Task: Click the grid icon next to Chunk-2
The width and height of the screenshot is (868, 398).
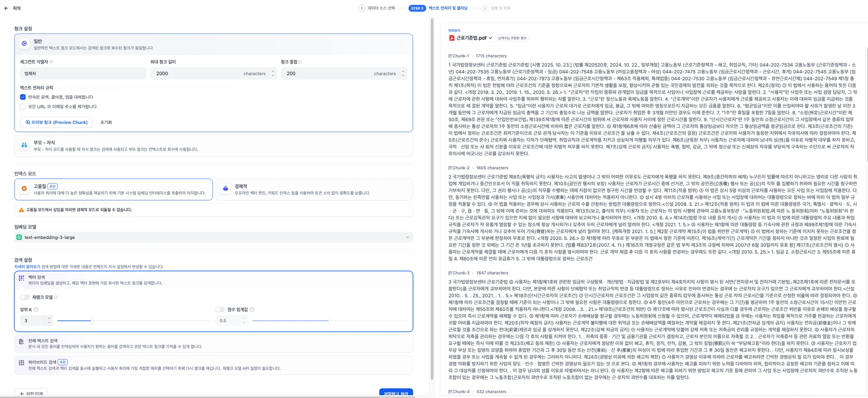Action: click(450, 168)
